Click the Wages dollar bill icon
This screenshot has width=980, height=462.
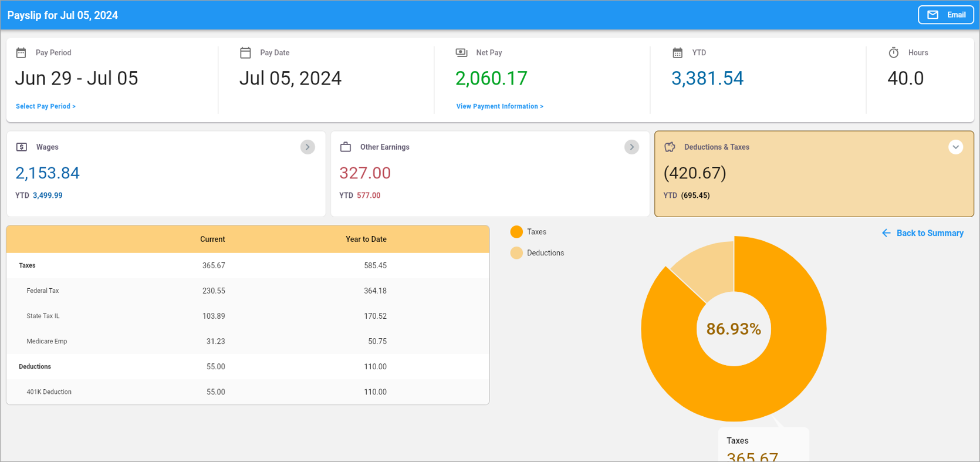[22, 147]
